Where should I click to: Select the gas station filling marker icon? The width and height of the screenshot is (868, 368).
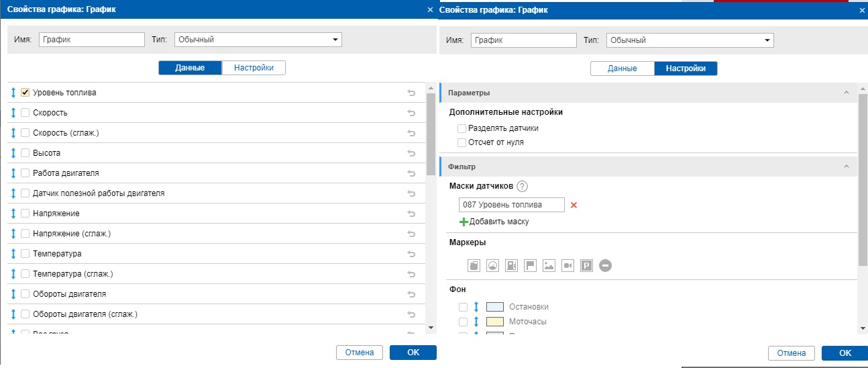512,266
